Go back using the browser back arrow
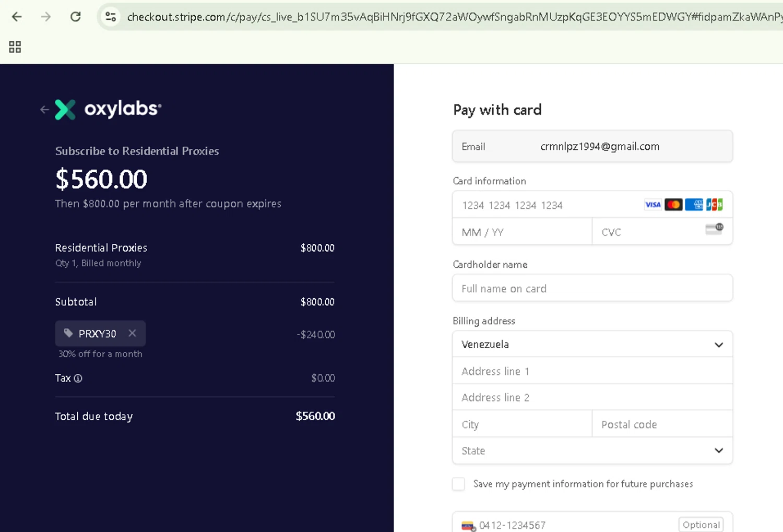Image resolution: width=783 pixels, height=532 pixels. tap(17, 17)
